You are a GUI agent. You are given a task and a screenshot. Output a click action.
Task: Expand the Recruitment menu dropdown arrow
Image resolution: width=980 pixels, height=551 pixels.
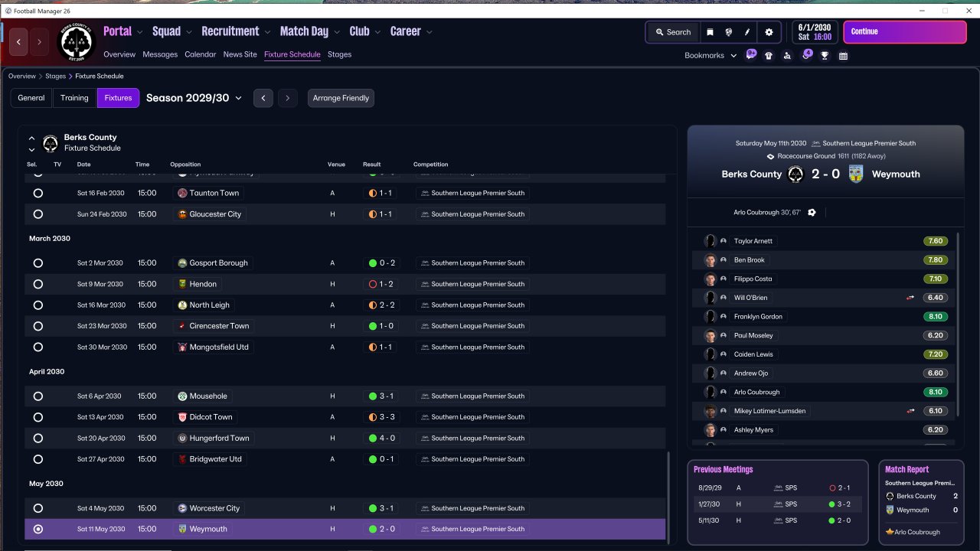(267, 32)
